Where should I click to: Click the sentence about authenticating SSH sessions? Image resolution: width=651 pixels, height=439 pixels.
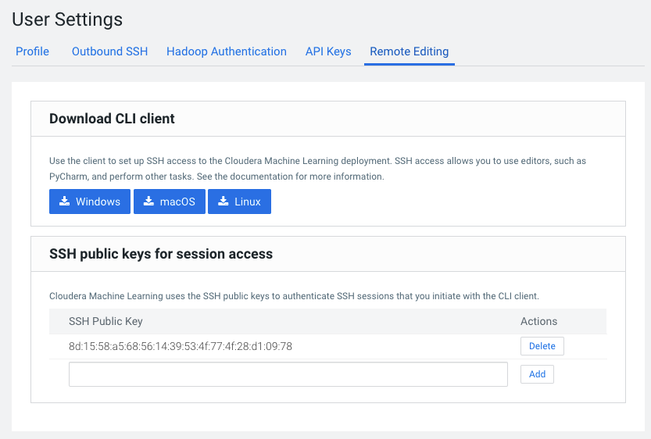tap(294, 296)
